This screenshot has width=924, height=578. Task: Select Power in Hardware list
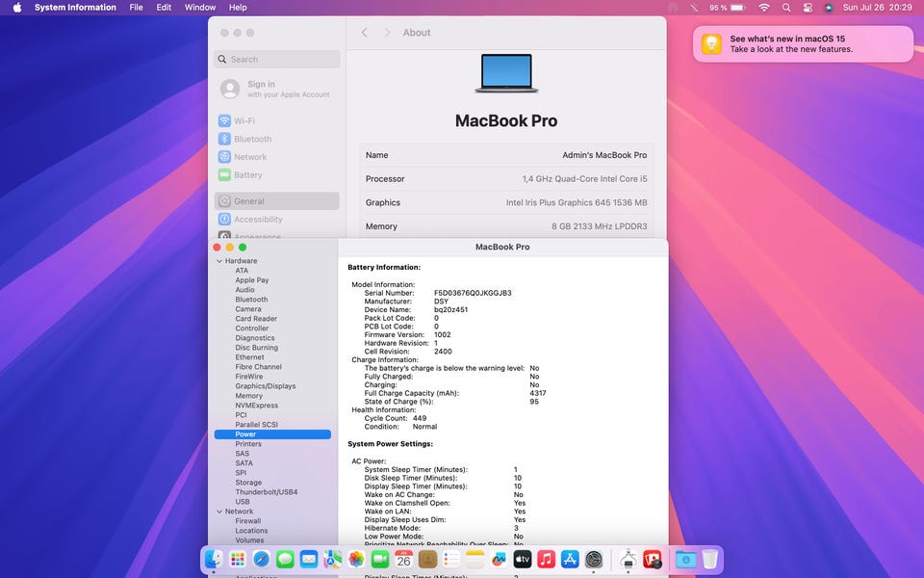pyautogui.click(x=272, y=434)
